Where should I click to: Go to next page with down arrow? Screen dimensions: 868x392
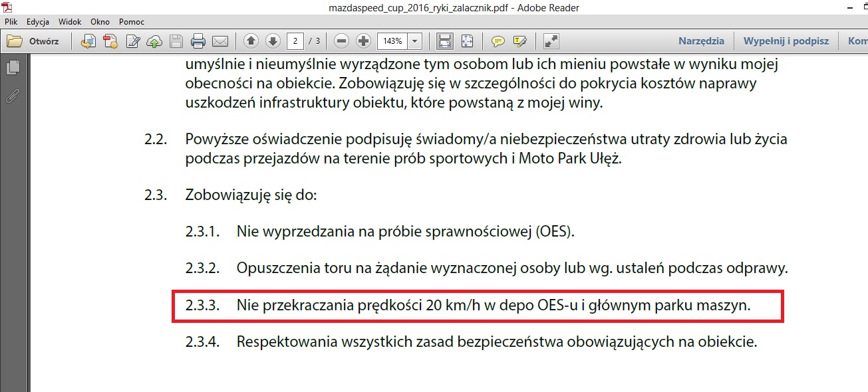click(x=273, y=41)
